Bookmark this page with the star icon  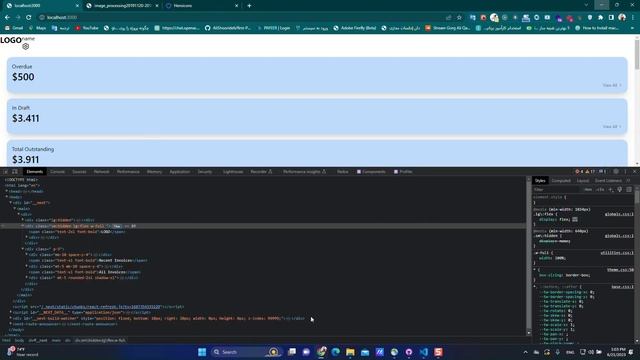coord(459,17)
